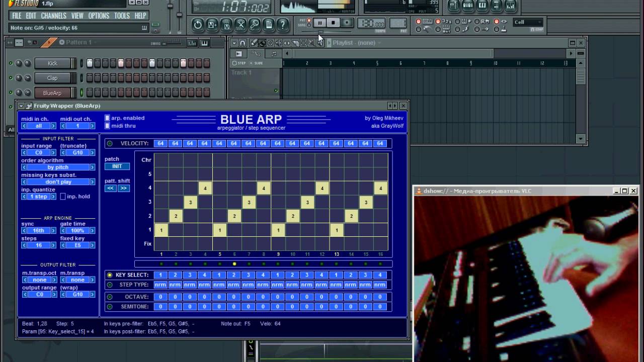Select the Playlist paint brush tool
Image resolution: width=644 pixels, height=362 pixels.
click(x=262, y=43)
